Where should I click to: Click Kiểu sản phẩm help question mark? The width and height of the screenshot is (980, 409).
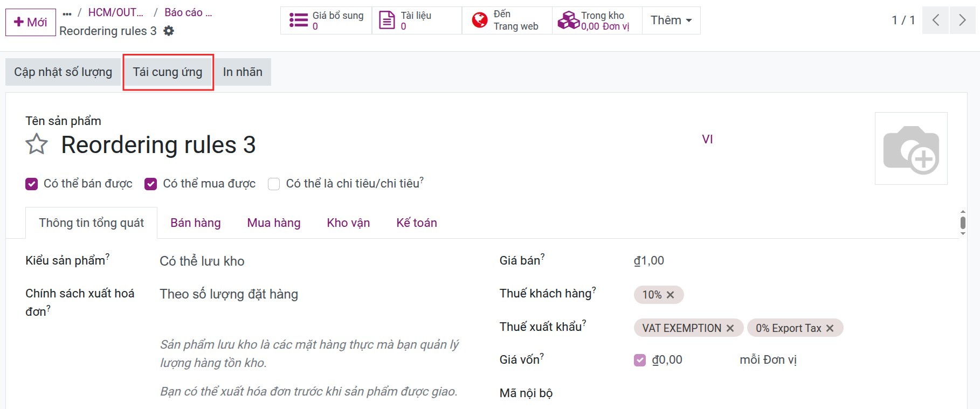(x=107, y=256)
